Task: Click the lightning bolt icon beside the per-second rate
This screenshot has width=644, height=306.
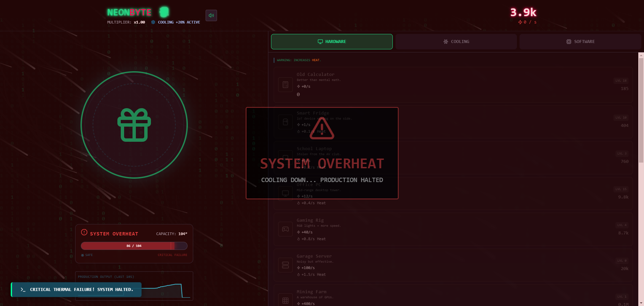Action: click(x=520, y=22)
